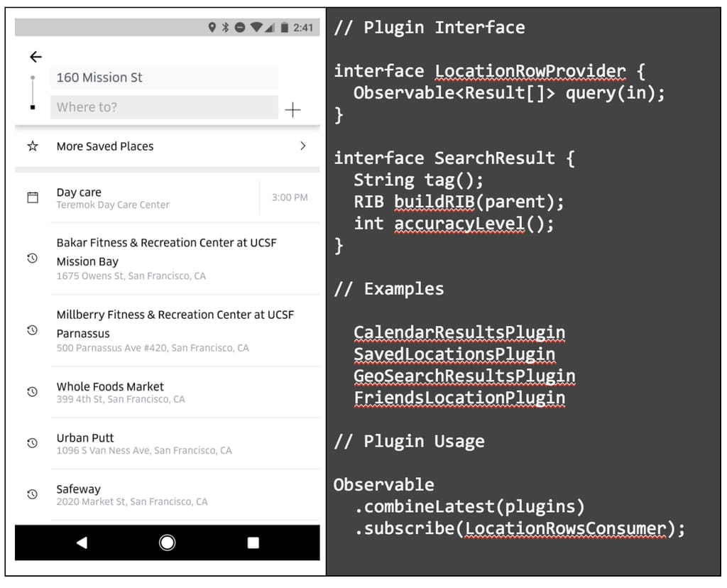This screenshot has height=588, width=727.
Task: Select the Day care calendar result
Action: click(x=167, y=198)
